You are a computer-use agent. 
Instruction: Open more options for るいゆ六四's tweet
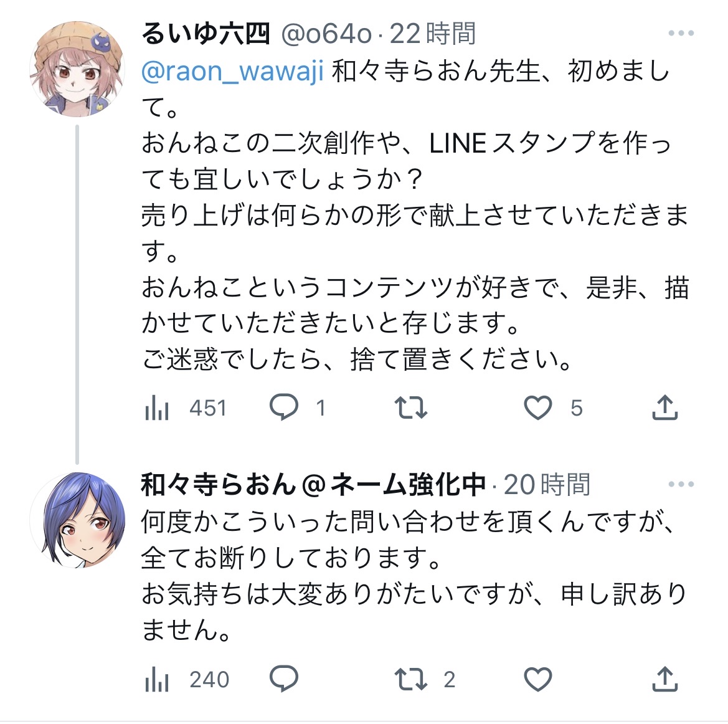click(681, 34)
